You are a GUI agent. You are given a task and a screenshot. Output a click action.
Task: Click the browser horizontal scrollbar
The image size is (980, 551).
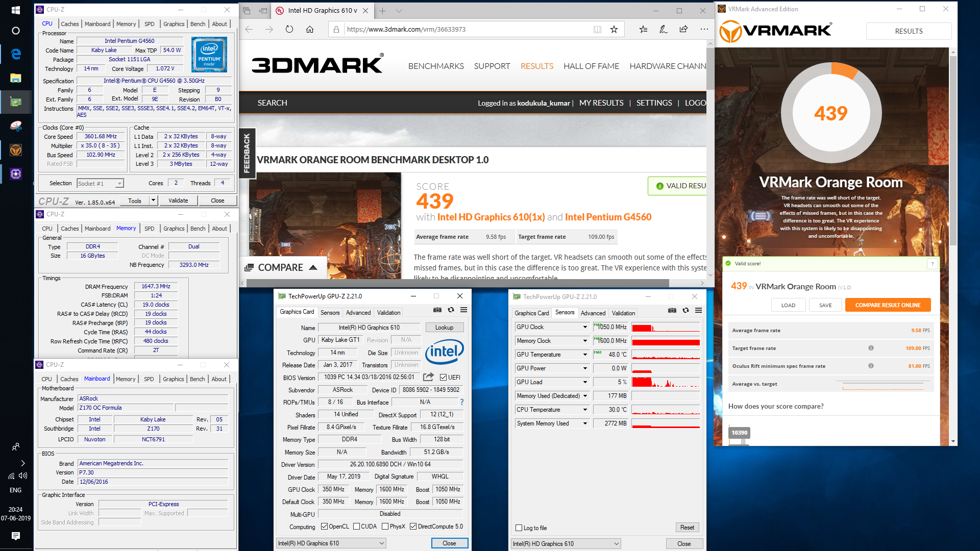coord(457,283)
